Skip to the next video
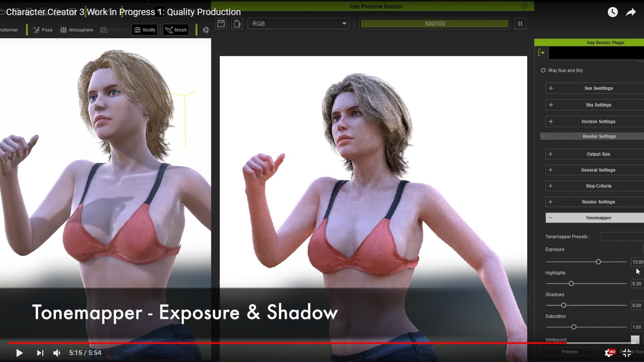Viewport: 644px width, 362px height. (40, 353)
